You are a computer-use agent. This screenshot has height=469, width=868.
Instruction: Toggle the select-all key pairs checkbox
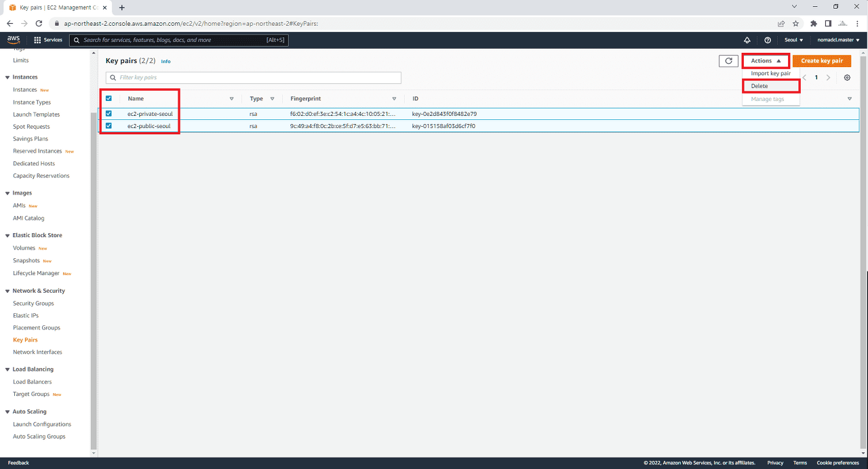click(108, 98)
